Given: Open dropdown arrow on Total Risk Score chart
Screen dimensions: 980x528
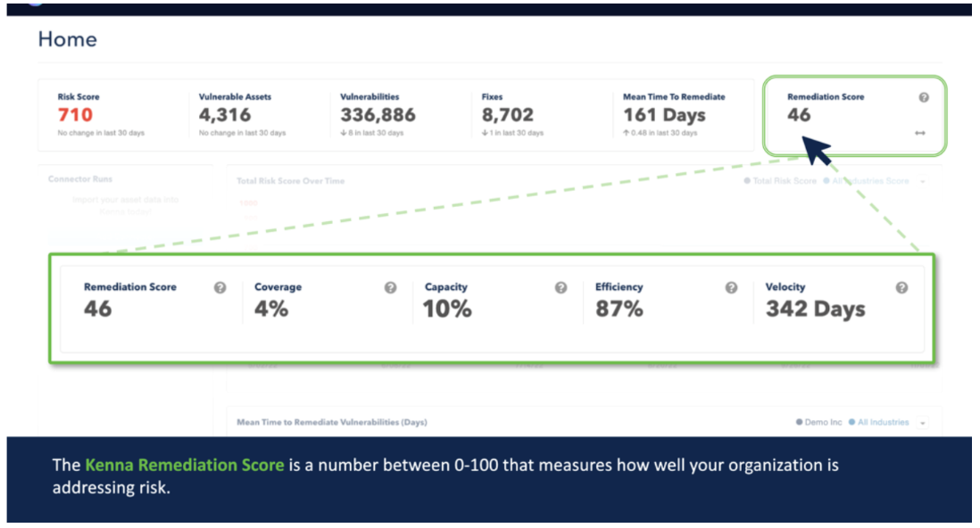Looking at the screenshot, I should tap(923, 182).
